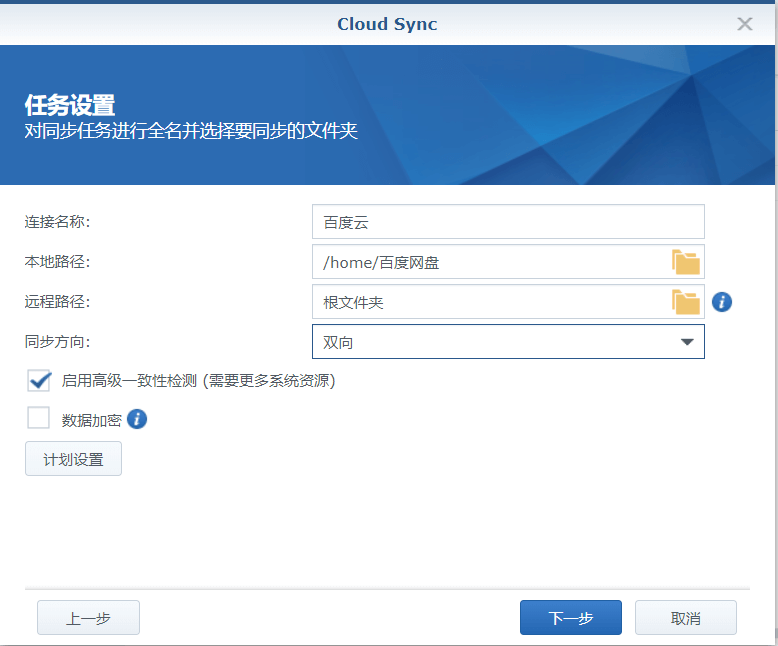Click the Cloud Sync title bar text
This screenshot has height=646, width=778.
coord(387,24)
